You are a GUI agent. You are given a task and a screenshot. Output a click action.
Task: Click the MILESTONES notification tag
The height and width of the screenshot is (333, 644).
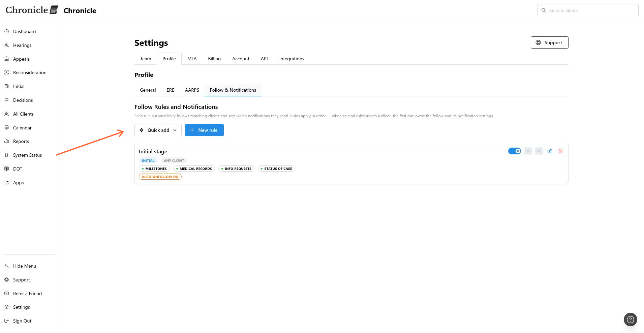click(x=154, y=169)
